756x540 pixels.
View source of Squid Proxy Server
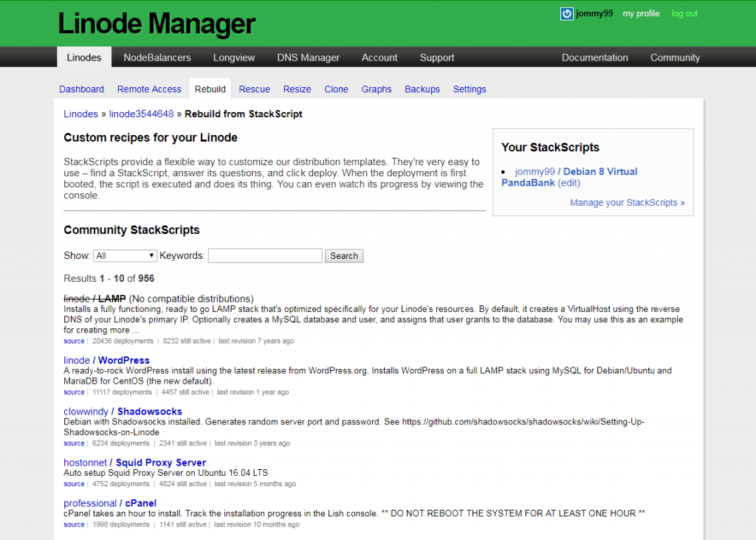[x=74, y=484]
